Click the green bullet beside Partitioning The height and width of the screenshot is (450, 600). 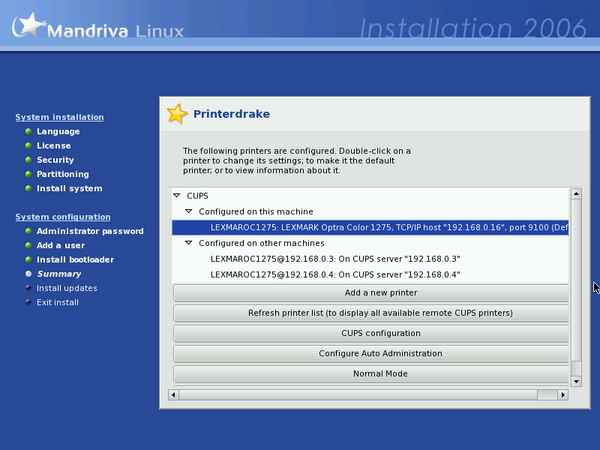(x=28, y=174)
